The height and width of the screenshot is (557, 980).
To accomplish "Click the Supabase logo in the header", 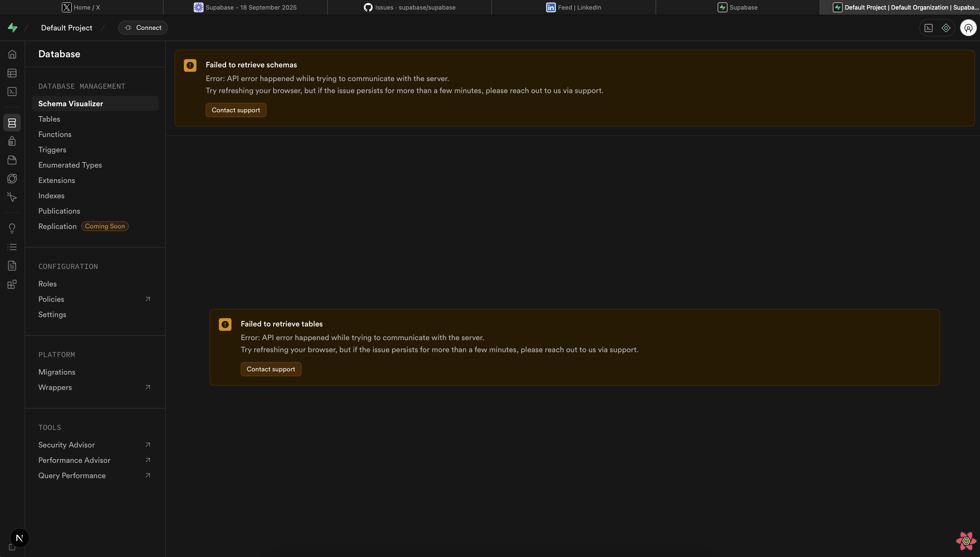I will [12, 28].
